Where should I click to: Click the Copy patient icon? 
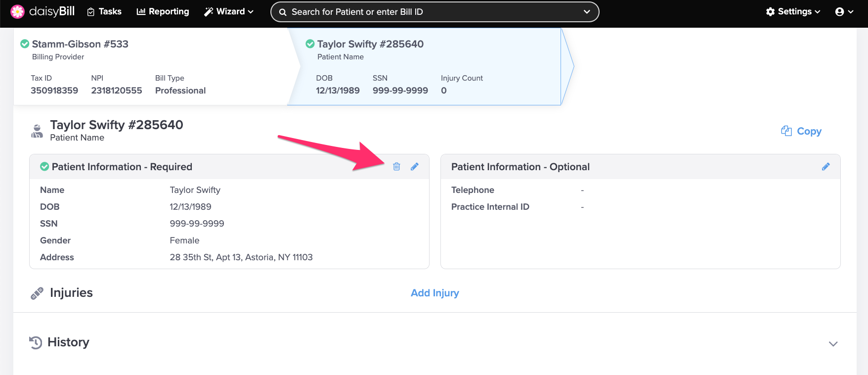786,131
